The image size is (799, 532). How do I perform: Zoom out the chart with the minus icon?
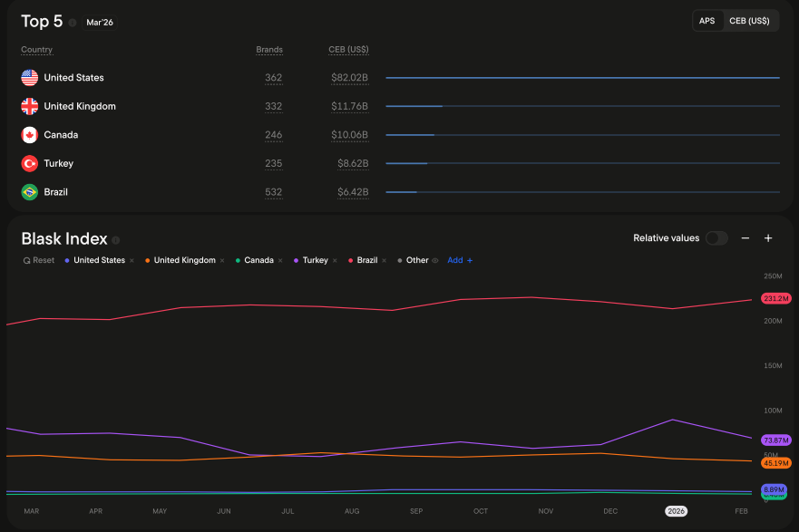click(745, 238)
